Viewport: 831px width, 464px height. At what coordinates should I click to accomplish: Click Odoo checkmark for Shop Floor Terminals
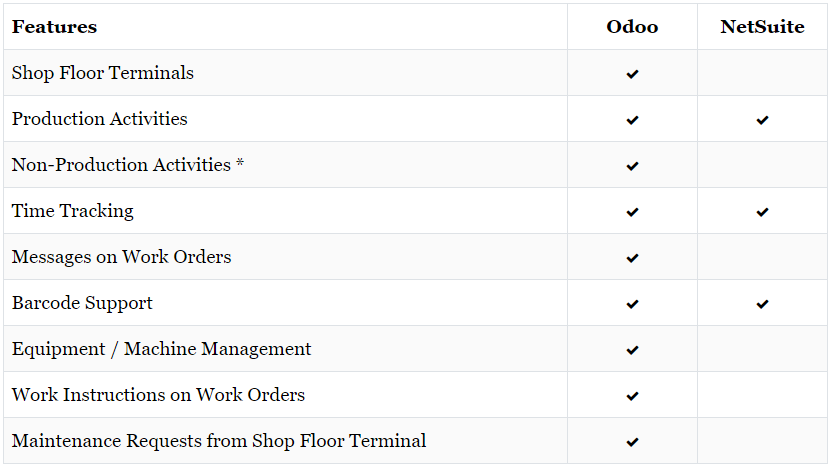click(632, 74)
